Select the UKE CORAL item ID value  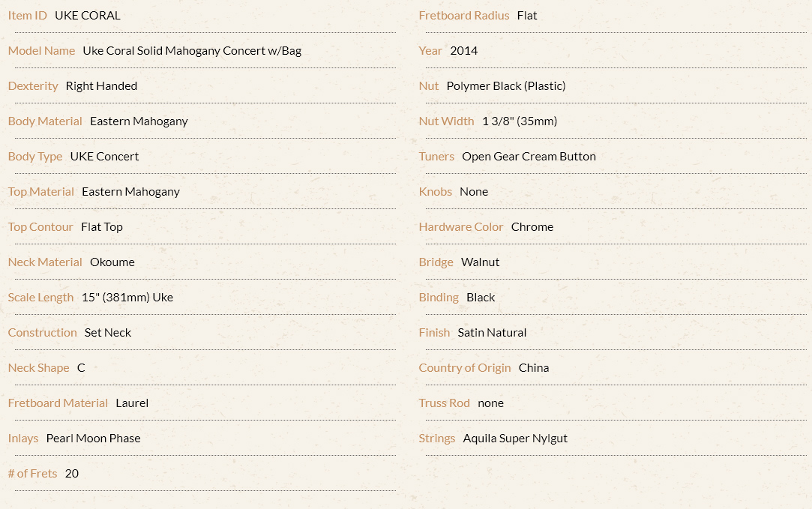tap(88, 16)
